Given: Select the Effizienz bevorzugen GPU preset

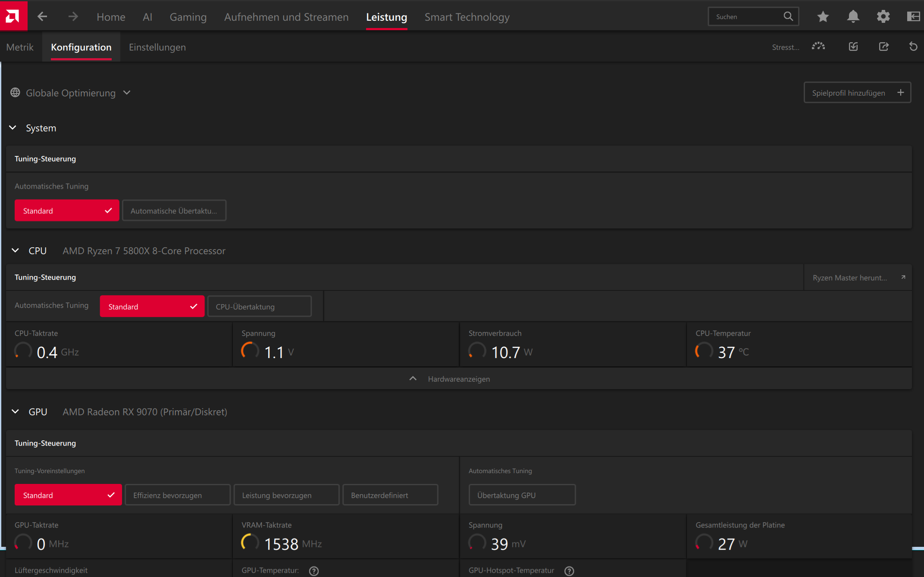Looking at the screenshot, I should 177,495.
